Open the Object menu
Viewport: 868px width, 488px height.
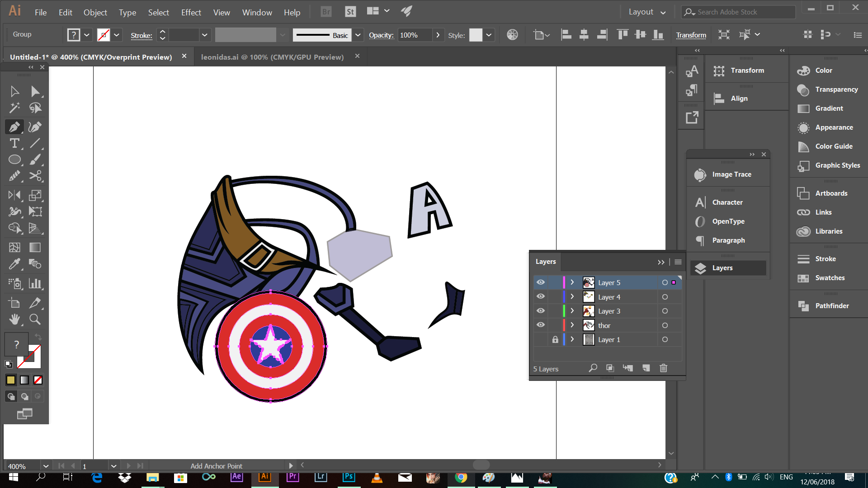pos(95,12)
